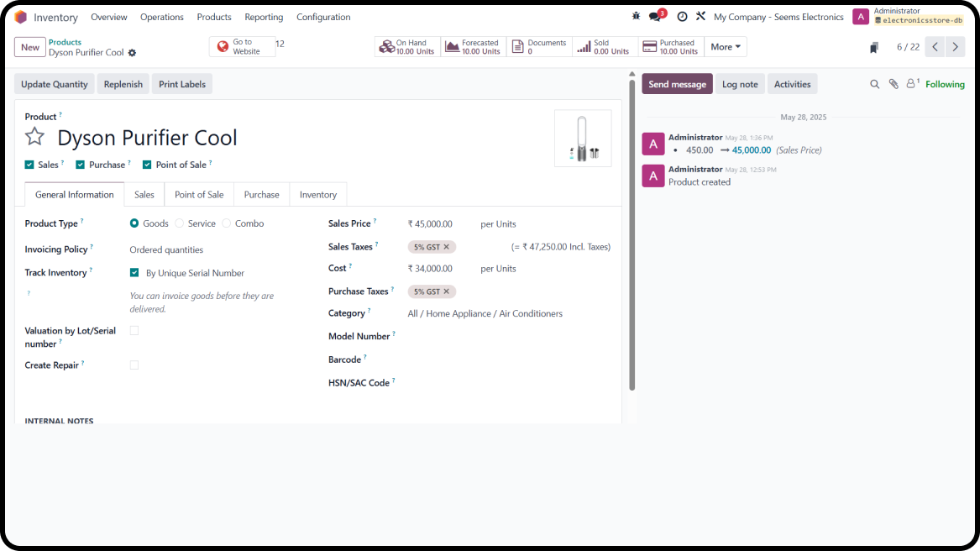980x551 pixels.
Task: Switch to the Inventory tab
Action: [317, 195]
